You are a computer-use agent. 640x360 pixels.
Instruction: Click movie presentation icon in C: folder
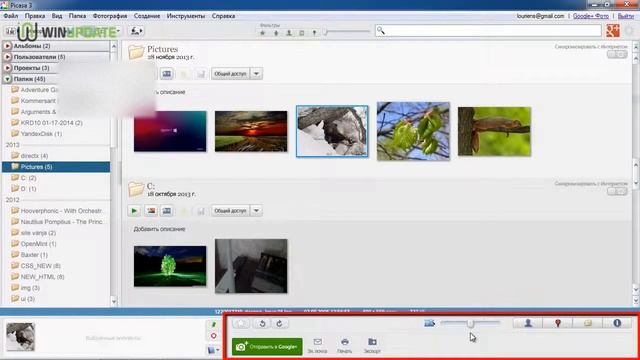coord(167,211)
